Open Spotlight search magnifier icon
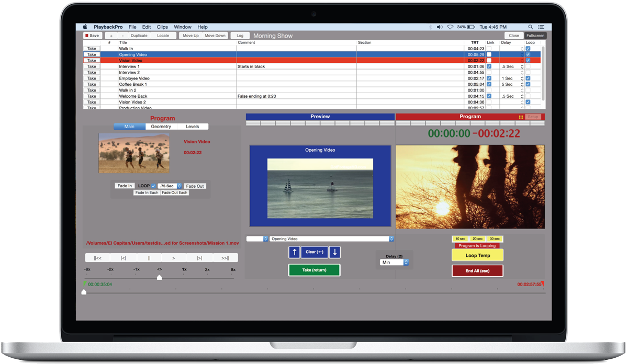The height and width of the screenshot is (364, 628). 531,27
